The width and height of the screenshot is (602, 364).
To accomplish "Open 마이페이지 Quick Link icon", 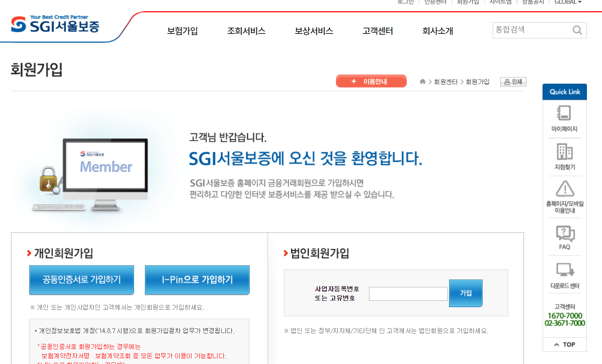I will tap(564, 113).
